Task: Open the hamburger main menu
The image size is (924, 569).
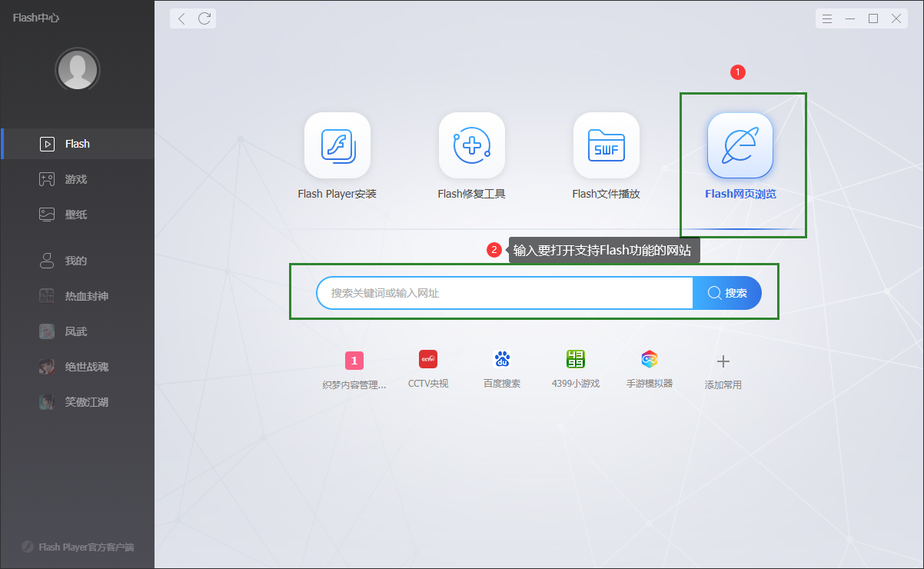Action: (x=827, y=18)
